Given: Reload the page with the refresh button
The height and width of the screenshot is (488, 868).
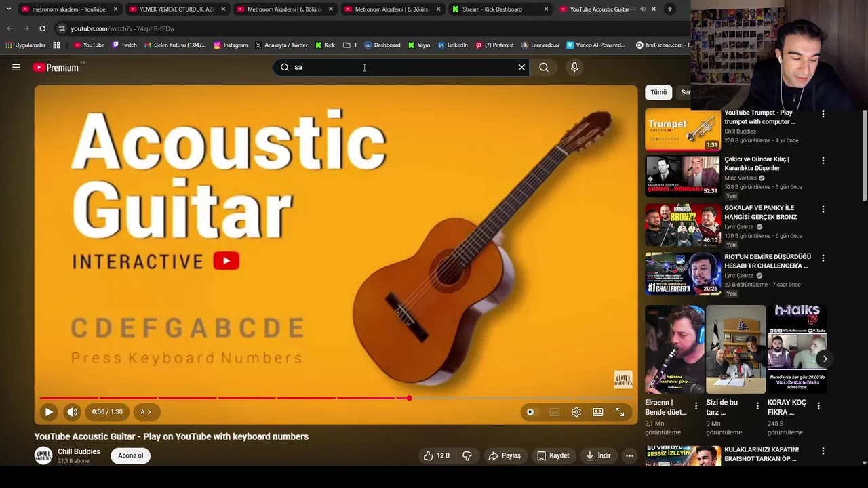Looking at the screenshot, I should (42, 28).
